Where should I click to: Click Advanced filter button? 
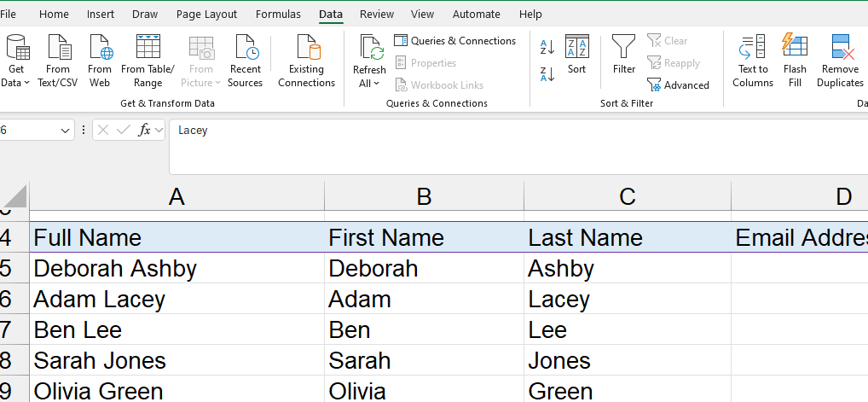point(678,85)
